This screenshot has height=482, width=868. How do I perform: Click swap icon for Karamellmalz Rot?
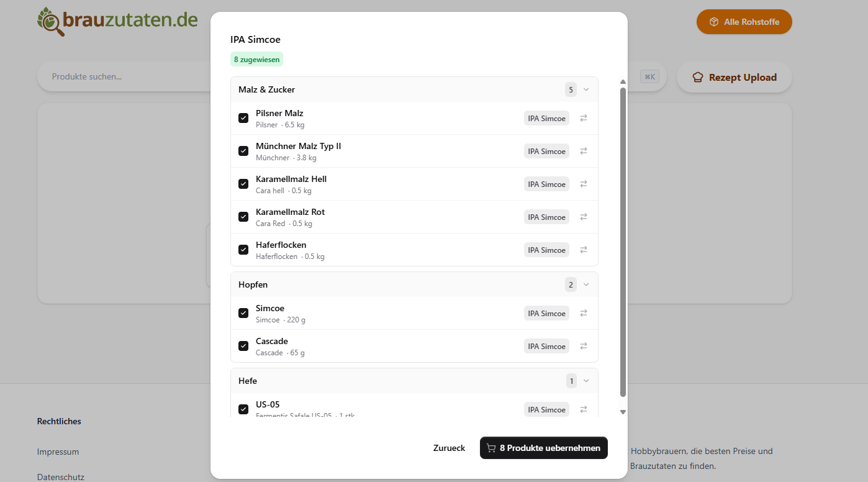pos(584,217)
